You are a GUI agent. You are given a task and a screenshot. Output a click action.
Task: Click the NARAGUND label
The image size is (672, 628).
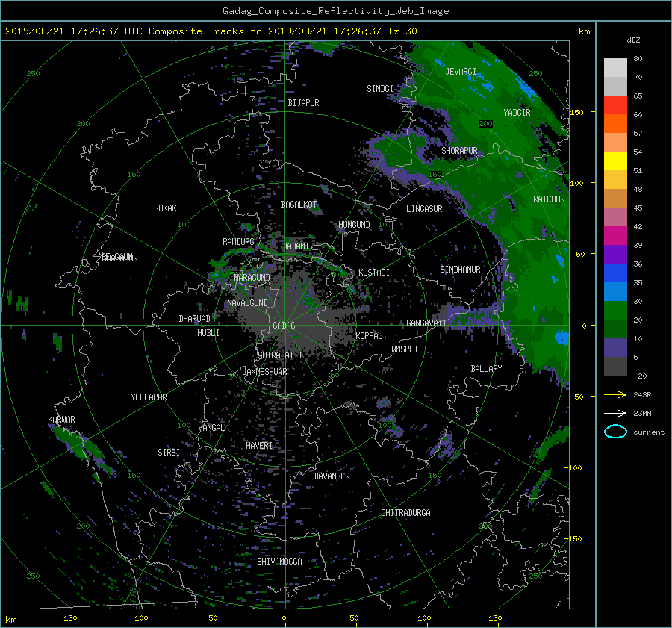pyautogui.click(x=252, y=278)
